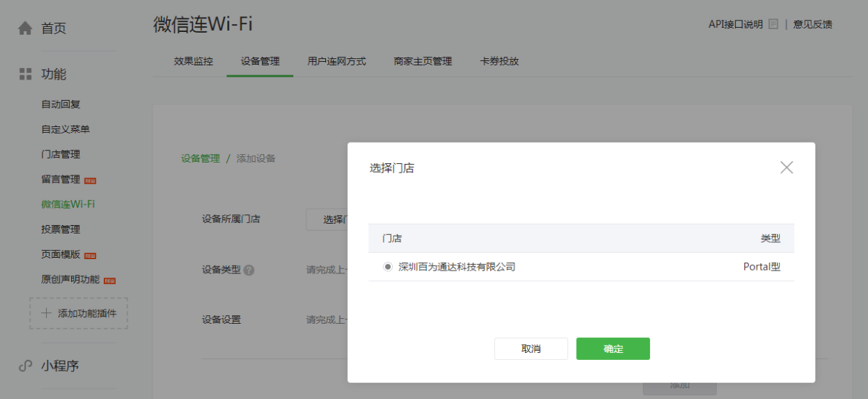Click the help question mark beside 设备类型
This screenshot has height=399, width=868.
click(249, 270)
